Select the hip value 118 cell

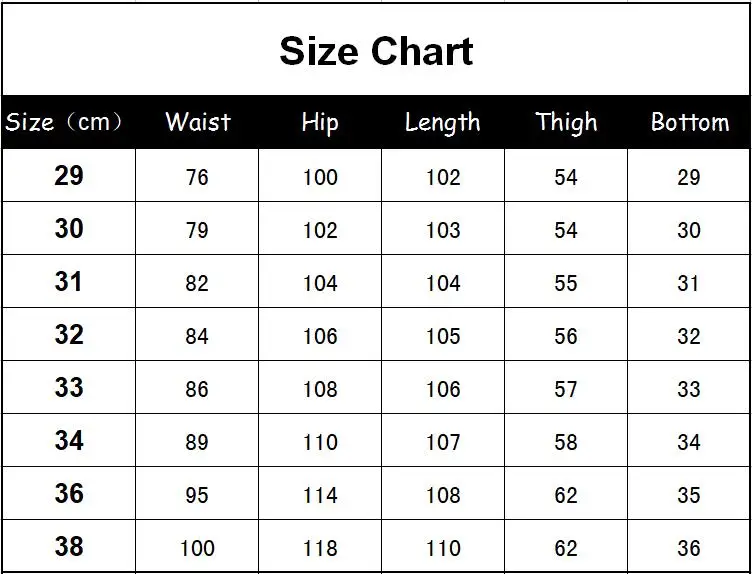click(320, 546)
